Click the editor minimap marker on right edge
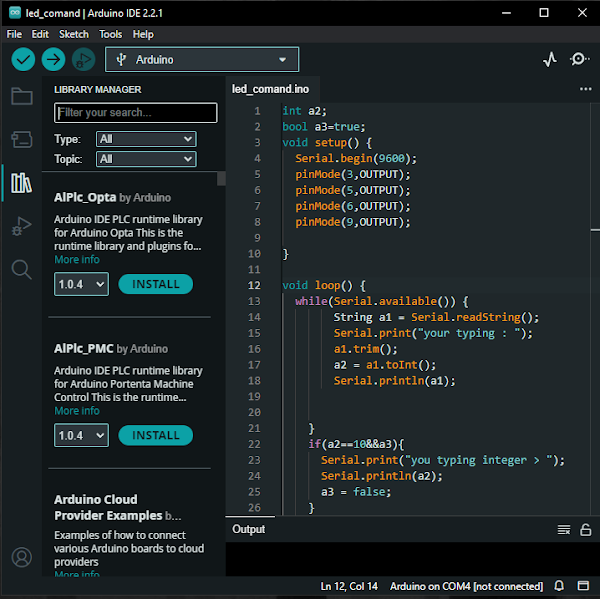 [595, 230]
